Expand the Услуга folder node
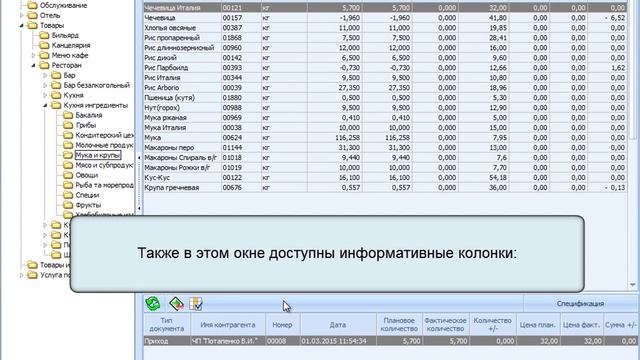Image resolution: width=640 pixels, height=360 pixels. point(22,275)
